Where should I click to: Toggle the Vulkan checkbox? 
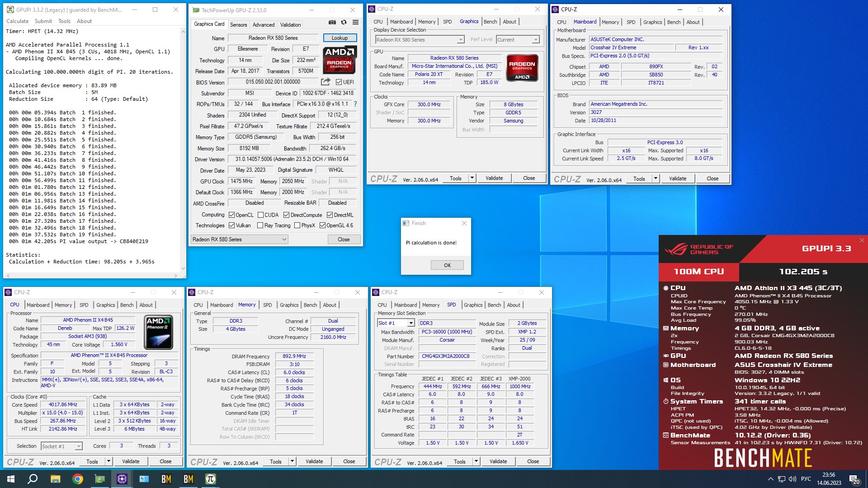click(x=232, y=225)
